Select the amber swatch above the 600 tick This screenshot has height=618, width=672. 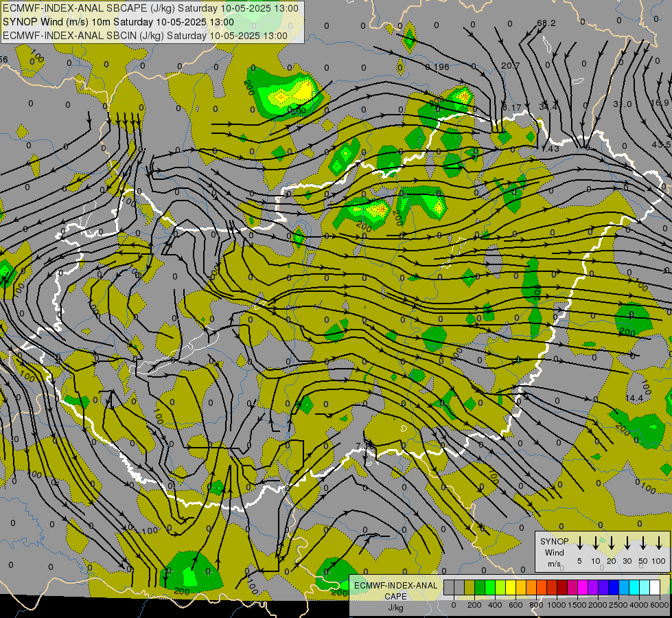pyautogui.click(x=521, y=587)
